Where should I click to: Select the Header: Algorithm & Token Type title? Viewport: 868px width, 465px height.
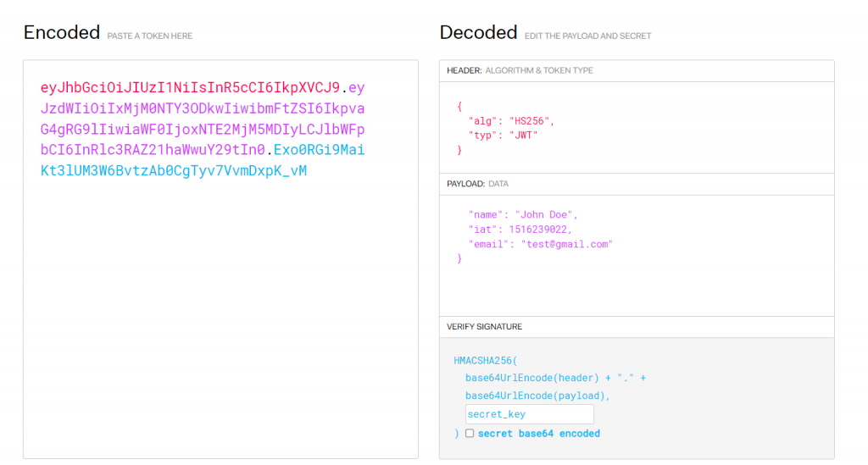coord(520,70)
